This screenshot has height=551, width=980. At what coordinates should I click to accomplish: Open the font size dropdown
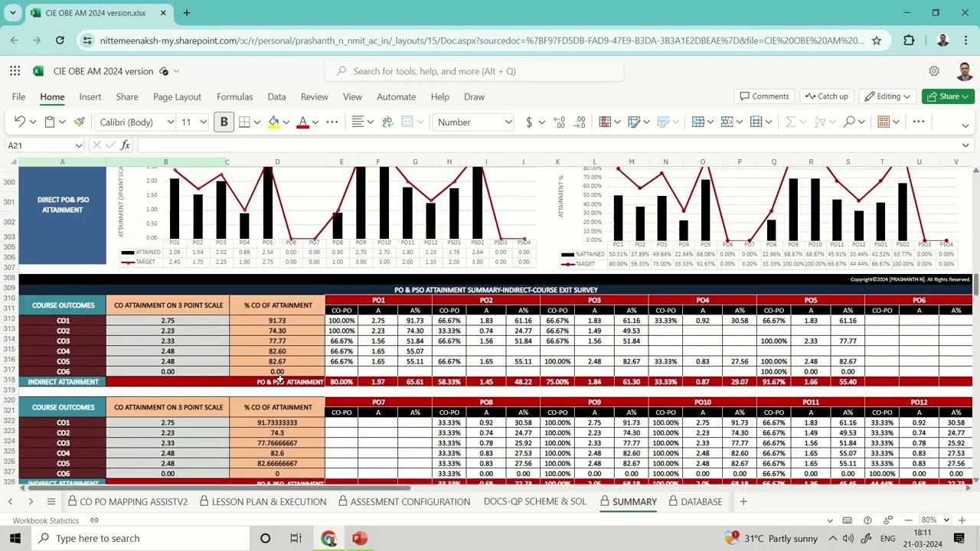pyautogui.click(x=203, y=122)
